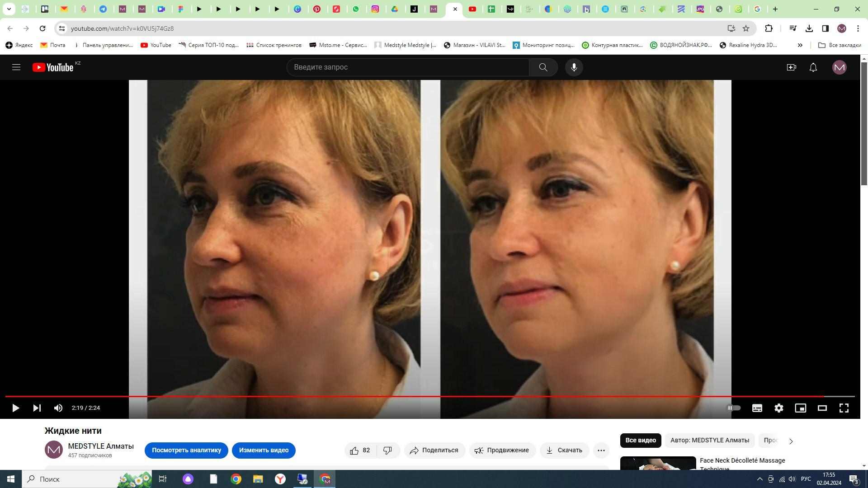Toggle subtitles on the player
Image resolution: width=868 pixels, height=488 pixels.
click(x=757, y=408)
